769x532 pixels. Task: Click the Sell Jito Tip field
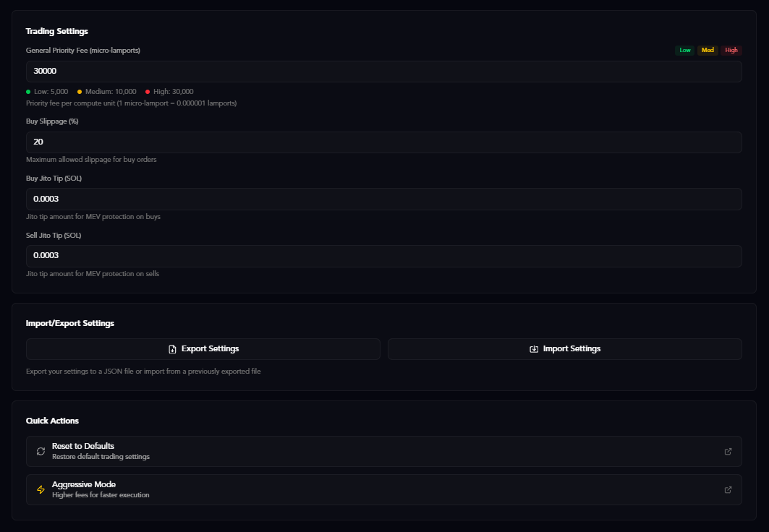pyautogui.click(x=383, y=255)
